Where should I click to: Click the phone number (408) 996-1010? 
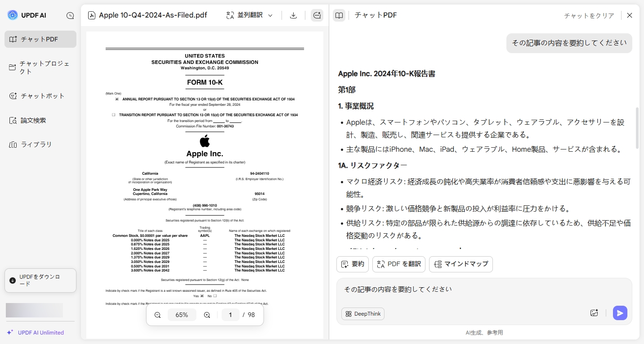pos(205,205)
